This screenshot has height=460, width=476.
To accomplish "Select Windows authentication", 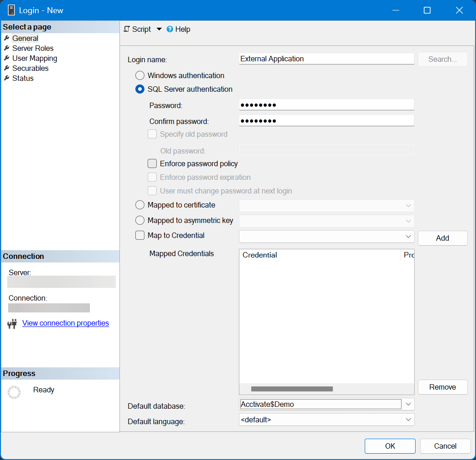I will click(140, 75).
